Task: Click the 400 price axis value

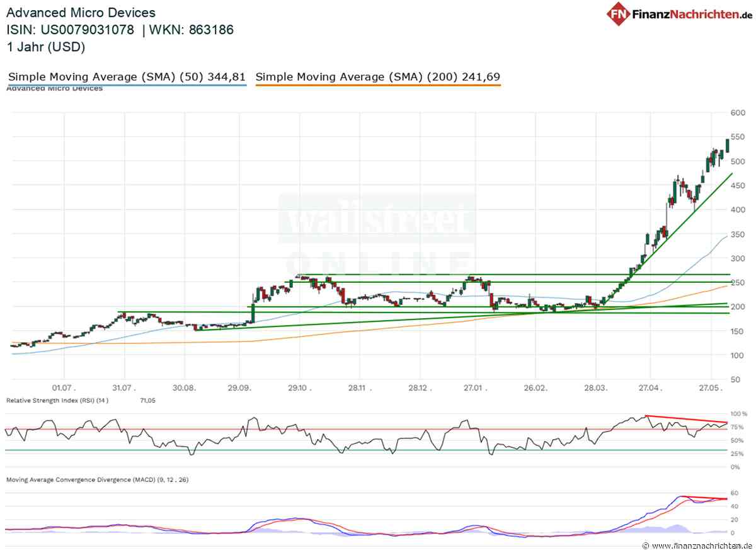Action: 738,210
